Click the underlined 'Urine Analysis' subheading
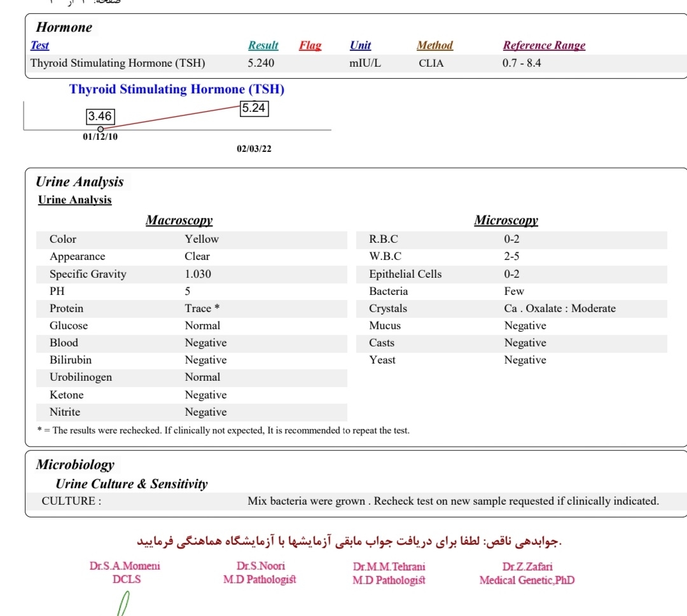 click(x=74, y=200)
